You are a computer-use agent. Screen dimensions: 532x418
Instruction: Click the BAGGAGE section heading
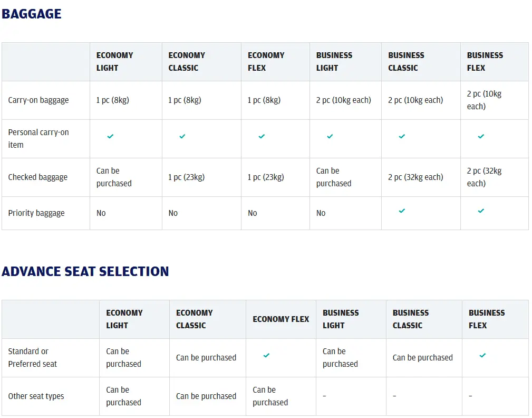click(32, 14)
